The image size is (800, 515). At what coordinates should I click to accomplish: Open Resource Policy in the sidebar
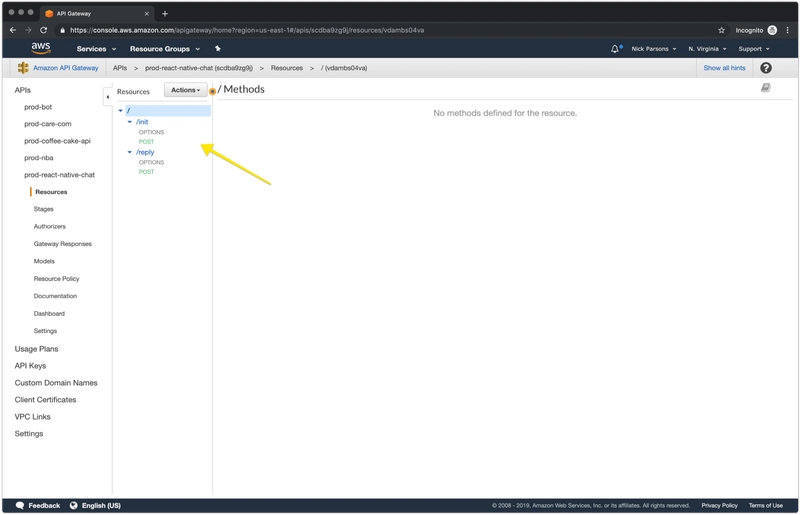point(56,279)
